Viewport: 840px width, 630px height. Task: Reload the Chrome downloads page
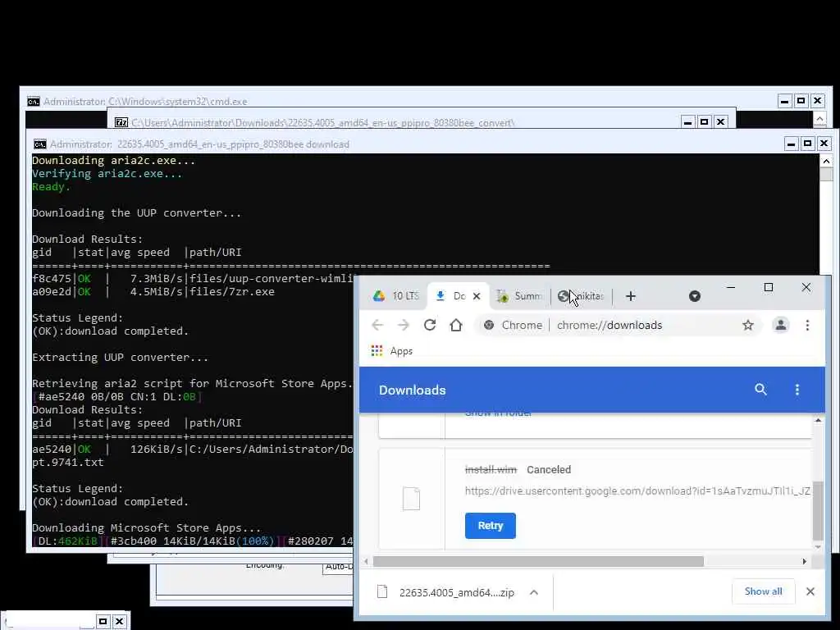[430, 325]
